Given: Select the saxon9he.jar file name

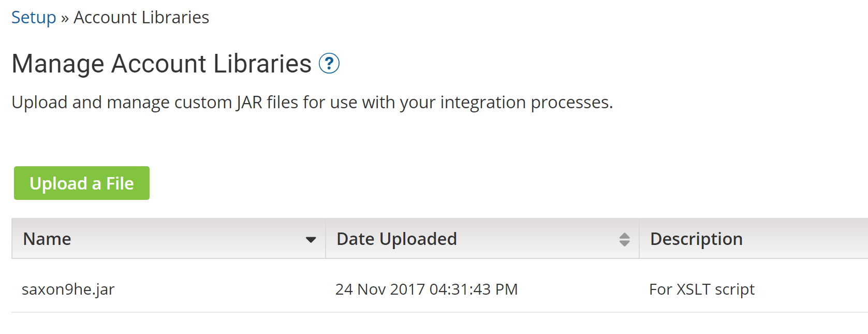Looking at the screenshot, I should pyautogui.click(x=68, y=289).
